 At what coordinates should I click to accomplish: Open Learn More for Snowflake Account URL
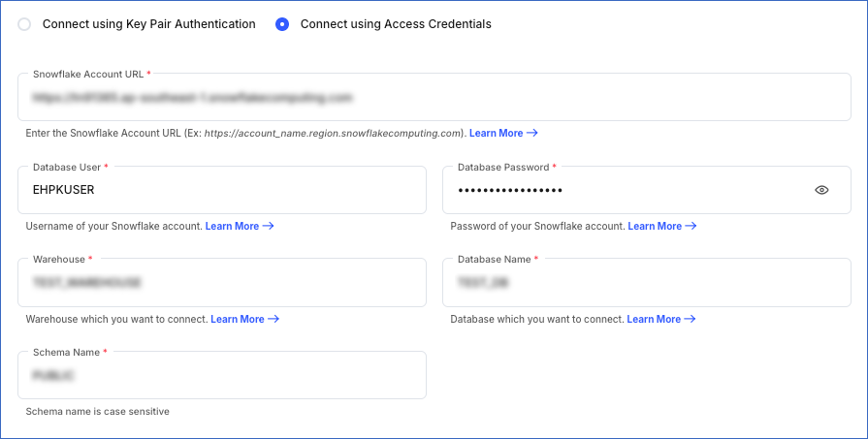point(503,133)
